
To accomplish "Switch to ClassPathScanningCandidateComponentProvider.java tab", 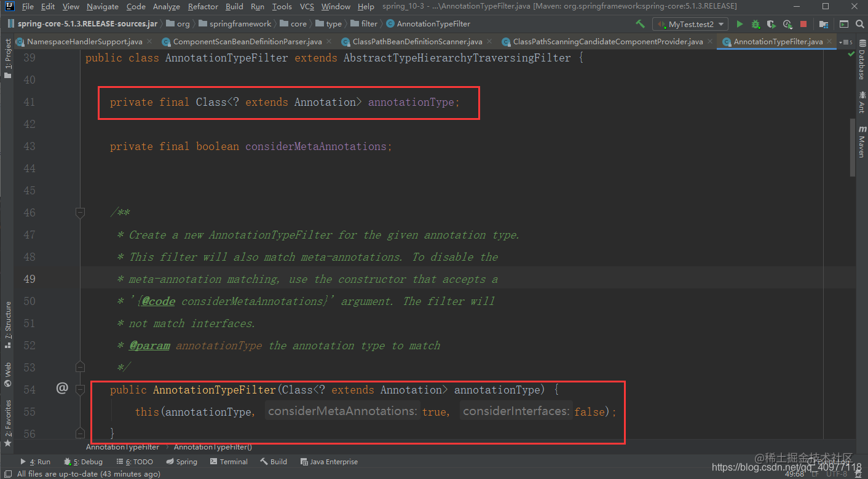I will [x=608, y=42].
